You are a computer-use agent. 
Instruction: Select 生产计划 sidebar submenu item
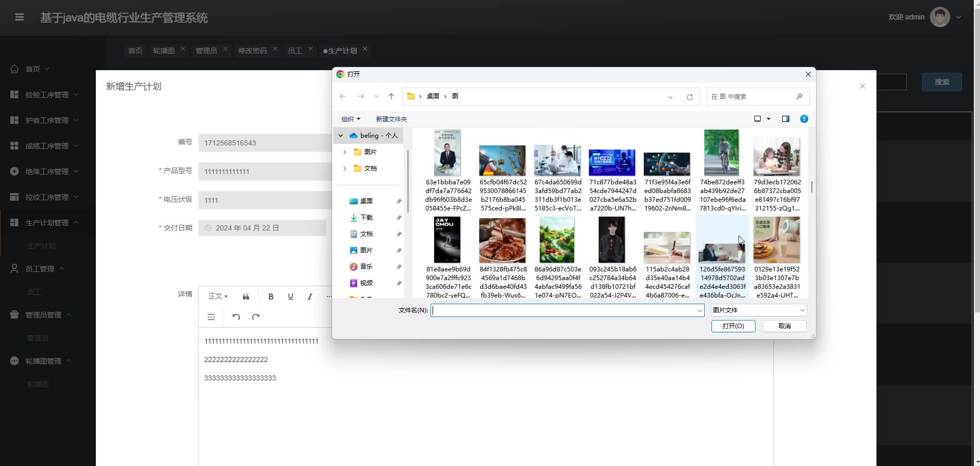click(42, 246)
